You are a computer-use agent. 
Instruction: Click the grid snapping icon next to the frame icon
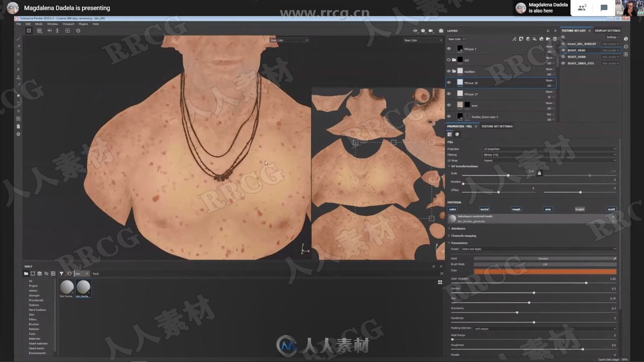tap(39, 31)
